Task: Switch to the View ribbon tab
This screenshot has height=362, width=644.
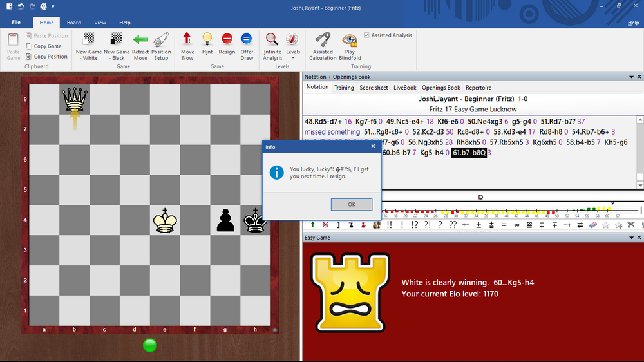Action: 100,23
